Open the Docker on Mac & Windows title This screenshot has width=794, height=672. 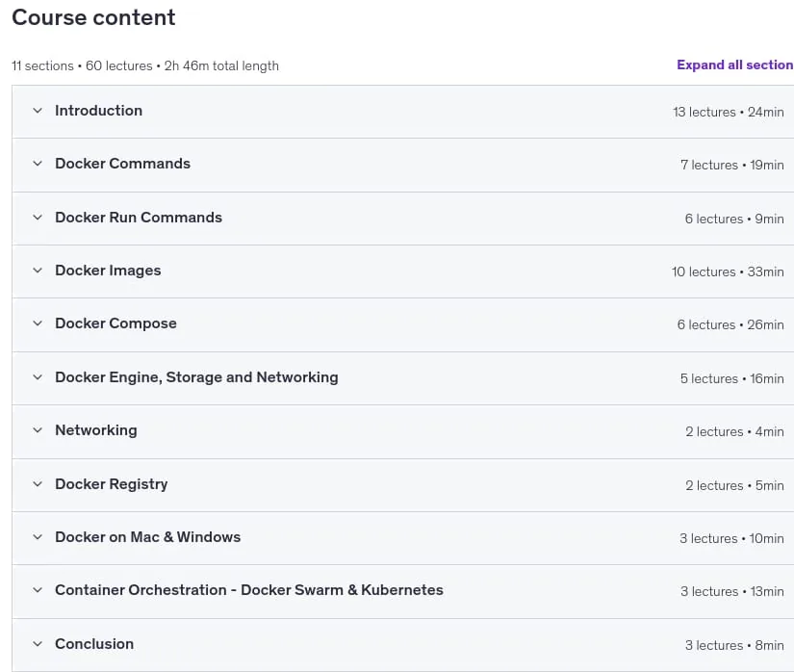(148, 537)
